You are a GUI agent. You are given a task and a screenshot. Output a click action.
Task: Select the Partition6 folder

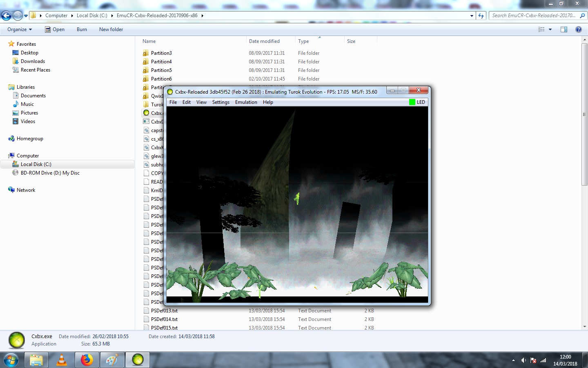tap(161, 79)
